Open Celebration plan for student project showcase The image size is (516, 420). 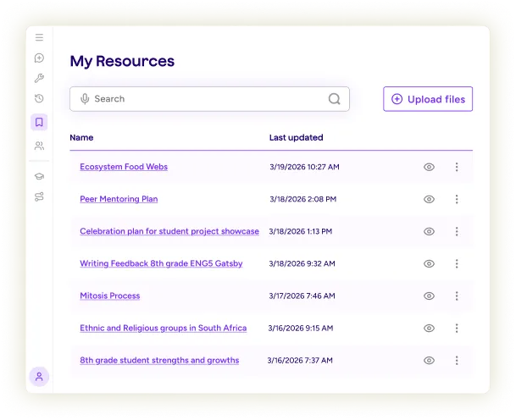coord(169,231)
